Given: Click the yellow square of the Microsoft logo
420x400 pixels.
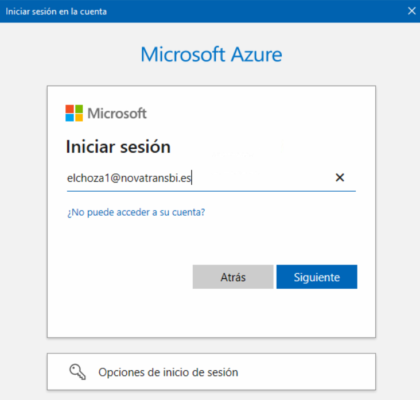Looking at the screenshot, I should pyautogui.click(x=79, y=118).
